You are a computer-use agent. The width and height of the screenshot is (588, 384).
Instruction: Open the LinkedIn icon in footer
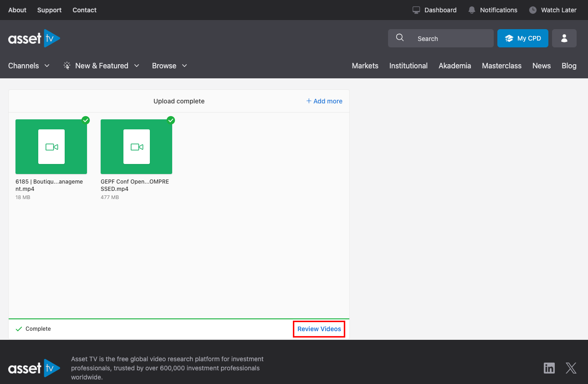(549, 368)
